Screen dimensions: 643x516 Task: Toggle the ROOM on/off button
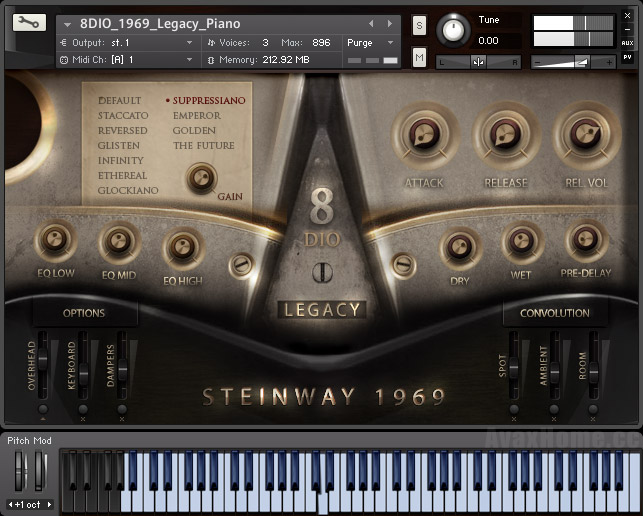click(x=593, y=409)
